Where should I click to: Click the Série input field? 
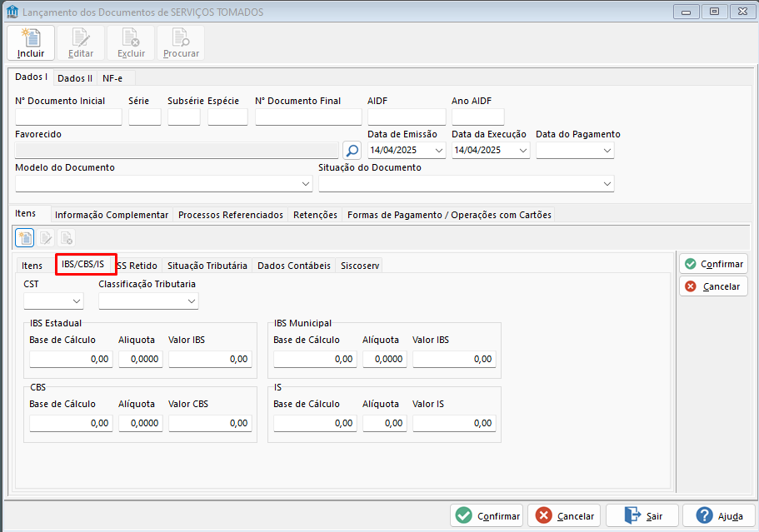click(145, 117)
